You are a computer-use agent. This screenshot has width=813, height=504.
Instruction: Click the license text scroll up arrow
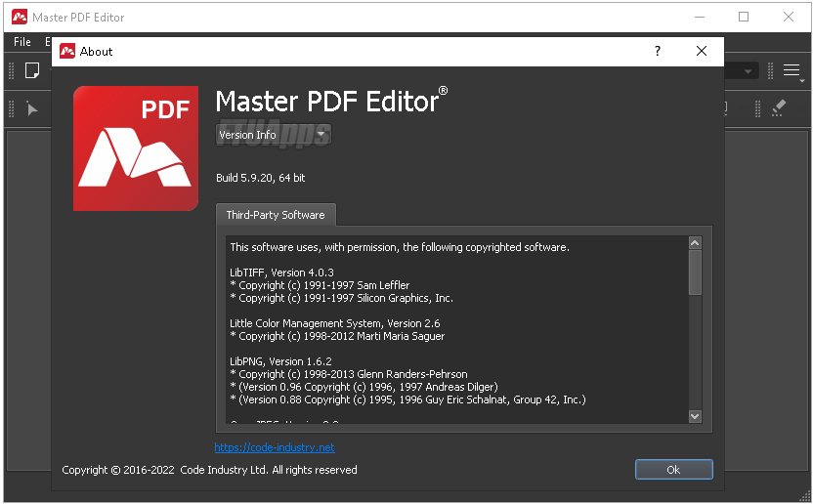[695, 242]
